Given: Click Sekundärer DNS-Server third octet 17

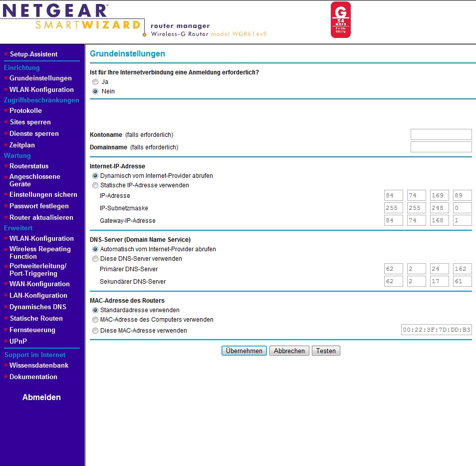Looking at the screenshot, I should coord(439,281).
